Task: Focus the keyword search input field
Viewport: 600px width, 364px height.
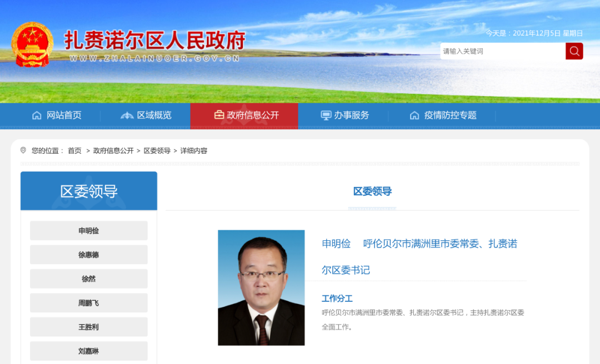Action: click(502, 51)
